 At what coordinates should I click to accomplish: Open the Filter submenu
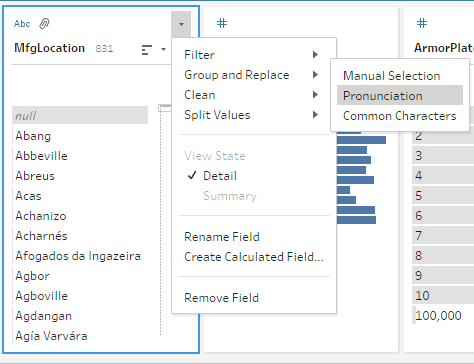[x=251, y=55]
